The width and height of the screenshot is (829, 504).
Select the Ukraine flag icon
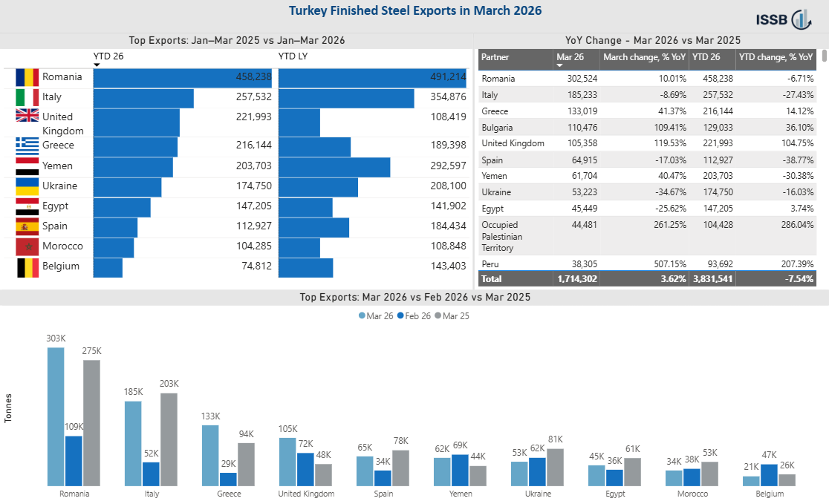27,186
